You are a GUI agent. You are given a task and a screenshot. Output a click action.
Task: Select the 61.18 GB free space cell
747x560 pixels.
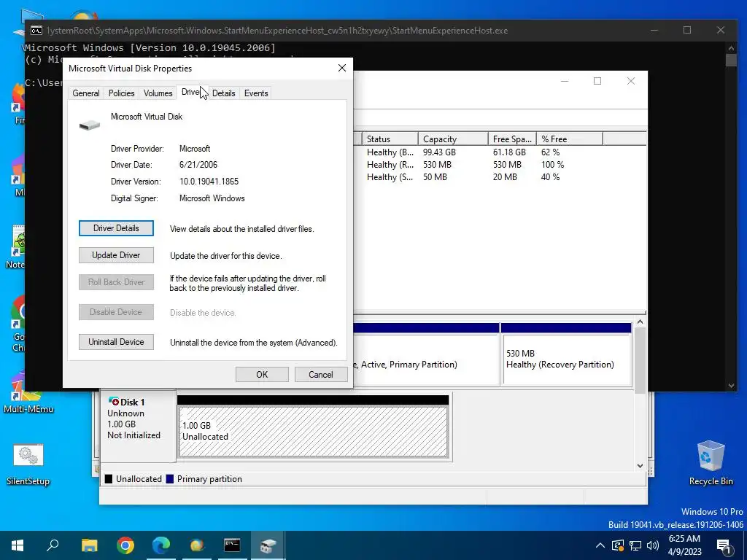click(x=509, y=152)
